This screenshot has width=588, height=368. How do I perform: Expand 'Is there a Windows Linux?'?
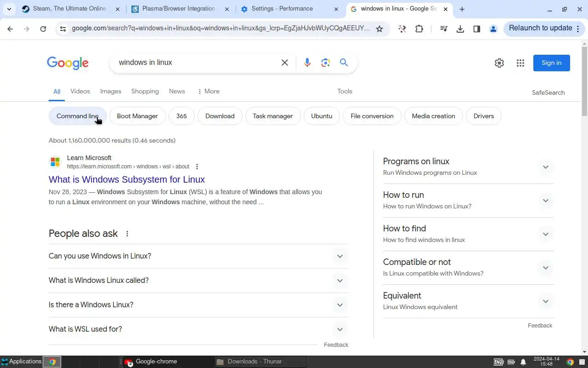click(x=198, y=305)
